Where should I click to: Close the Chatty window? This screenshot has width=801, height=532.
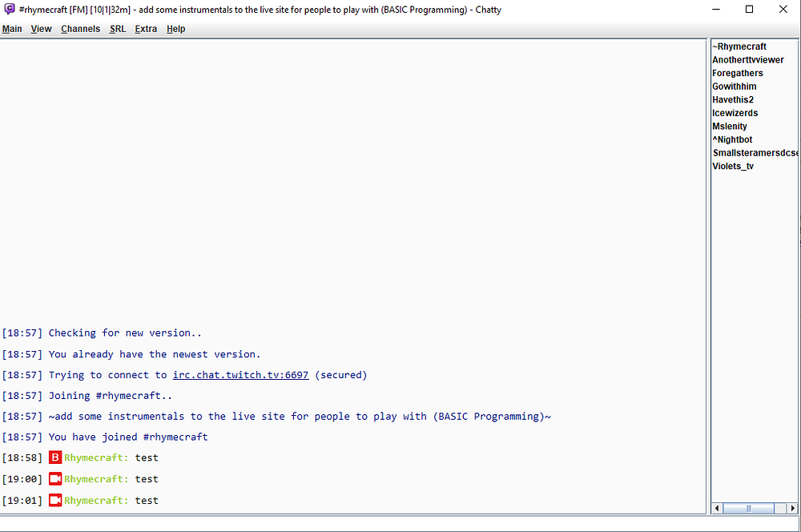coord(783,9)
